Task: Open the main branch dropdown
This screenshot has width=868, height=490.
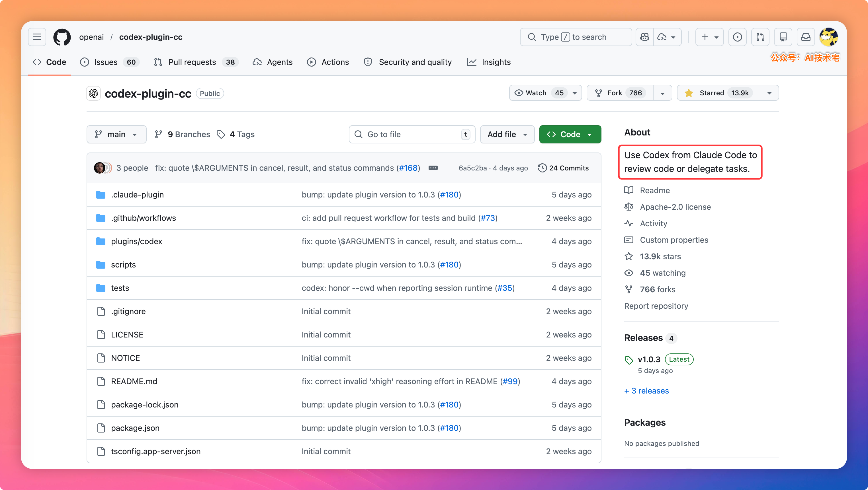Action: (x=116, y=134)
